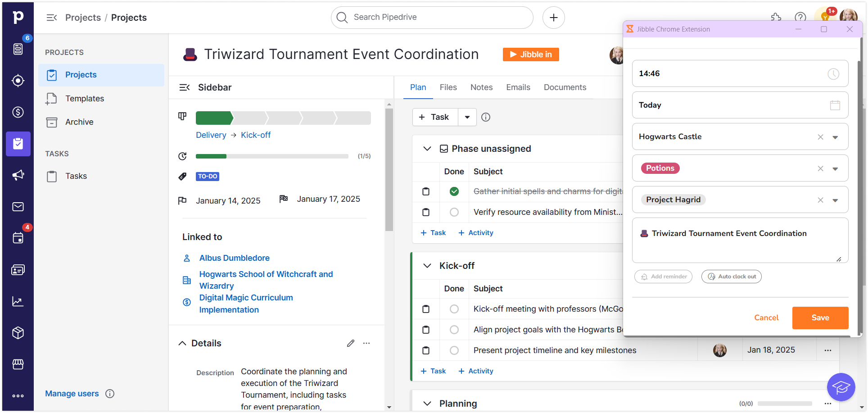
Task: Open Hogwarts Castle dropdown arrow
Action: point(835,137)
